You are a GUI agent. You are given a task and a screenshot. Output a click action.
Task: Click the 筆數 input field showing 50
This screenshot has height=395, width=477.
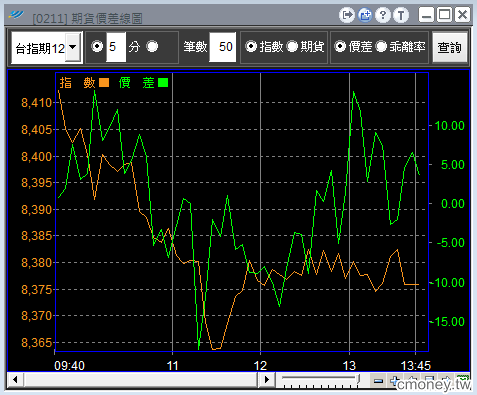tap(223, 47)
